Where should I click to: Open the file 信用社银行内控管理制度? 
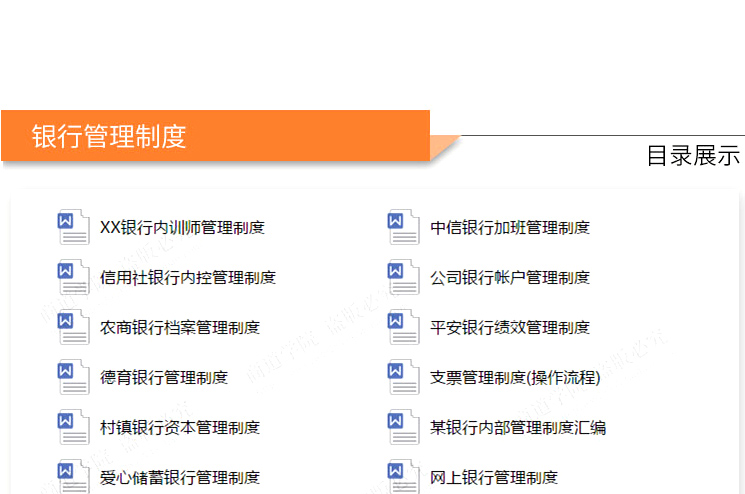pyautogui.click(x=188, y=277)
